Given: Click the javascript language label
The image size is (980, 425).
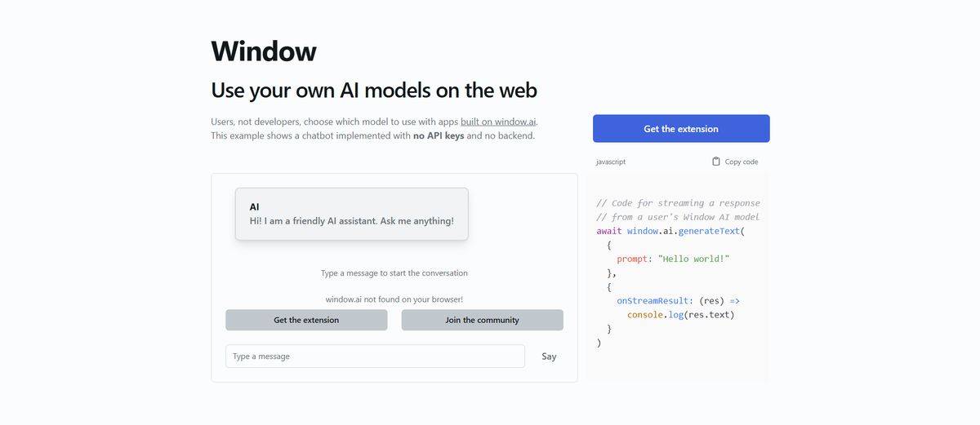Looking at the screenshot, I should (611, 162).
